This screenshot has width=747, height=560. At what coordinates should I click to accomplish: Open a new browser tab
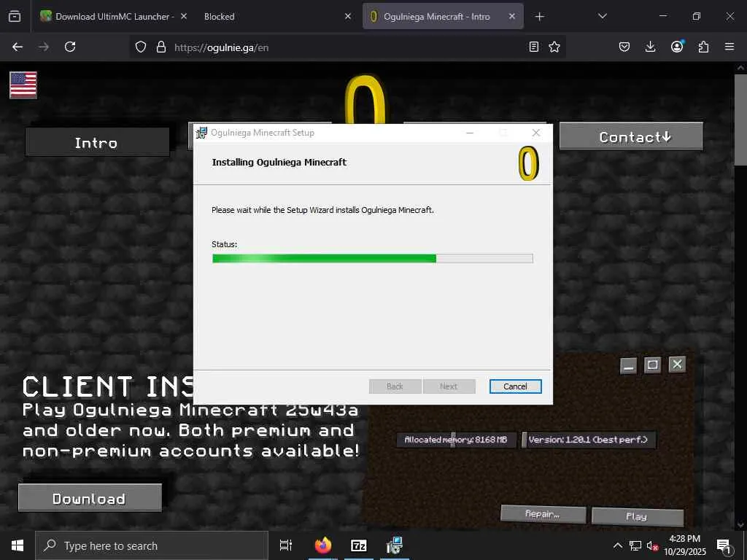[539, 17]
